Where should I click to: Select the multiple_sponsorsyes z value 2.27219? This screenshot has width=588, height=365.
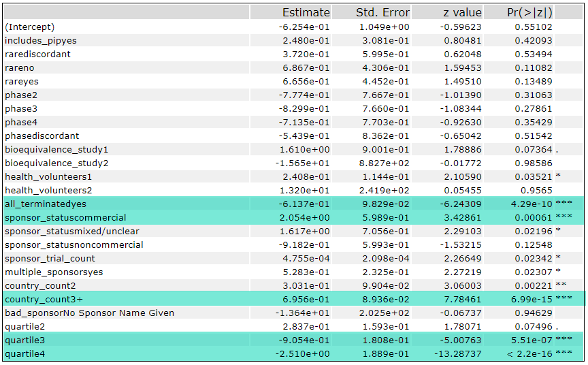[x=463, y=272]
